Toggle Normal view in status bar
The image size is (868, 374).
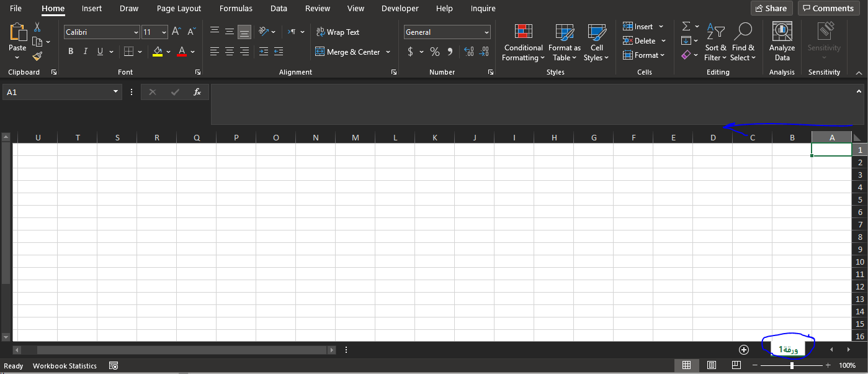[x=686, y=365]
